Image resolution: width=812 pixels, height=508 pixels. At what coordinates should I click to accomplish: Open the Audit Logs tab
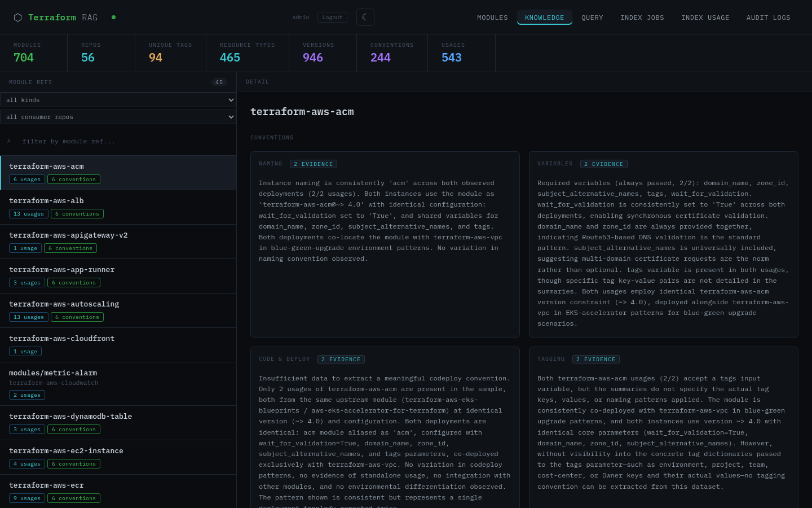769,17
